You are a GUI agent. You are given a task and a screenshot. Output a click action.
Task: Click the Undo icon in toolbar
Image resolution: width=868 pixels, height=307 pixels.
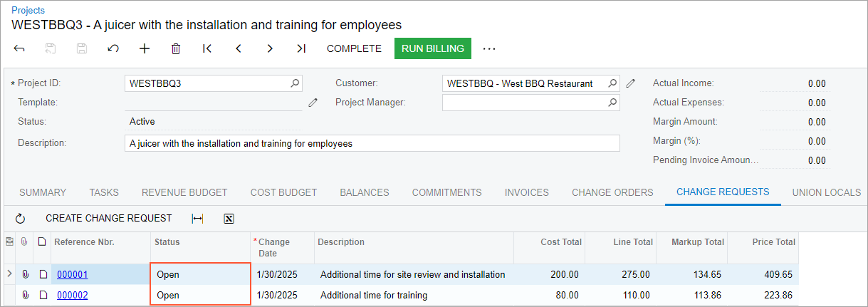[113, 48]
